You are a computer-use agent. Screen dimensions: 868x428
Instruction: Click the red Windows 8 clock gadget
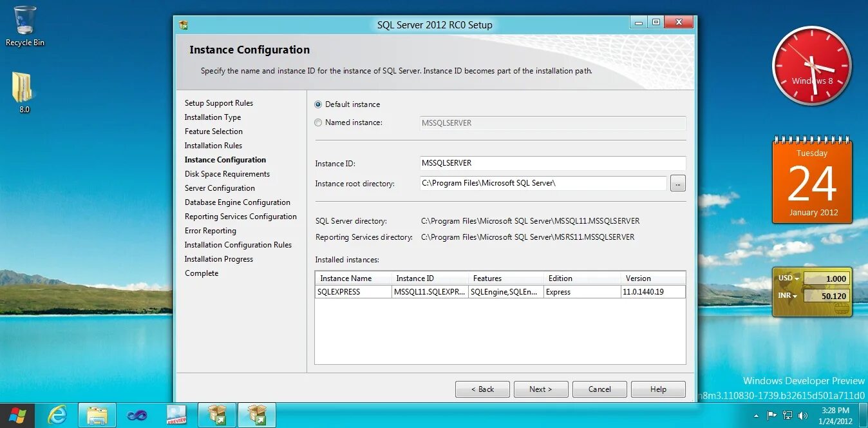tap(812, 66)
